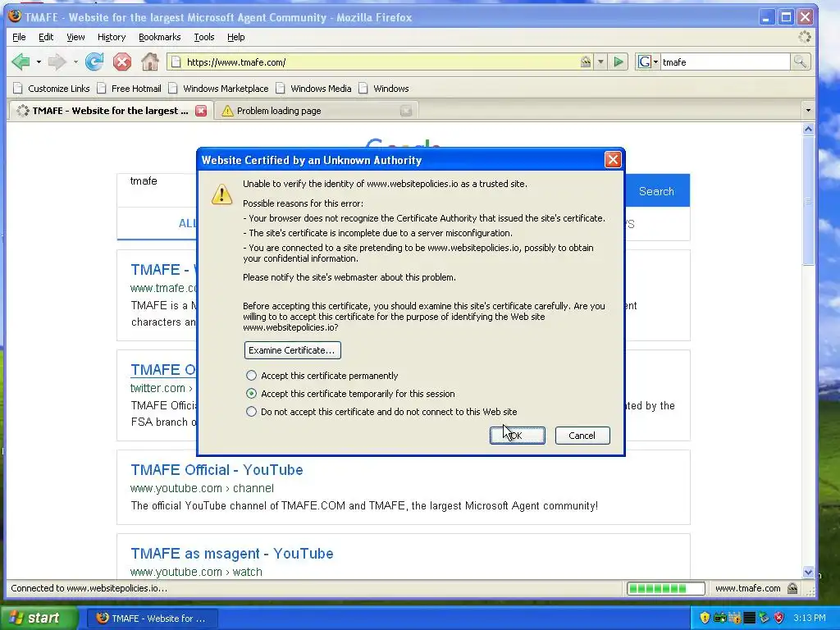The height and width of the screenshot is (630, 840).
Task: Click the toolbar search field containing tmafe
Action: click(725, 62)
